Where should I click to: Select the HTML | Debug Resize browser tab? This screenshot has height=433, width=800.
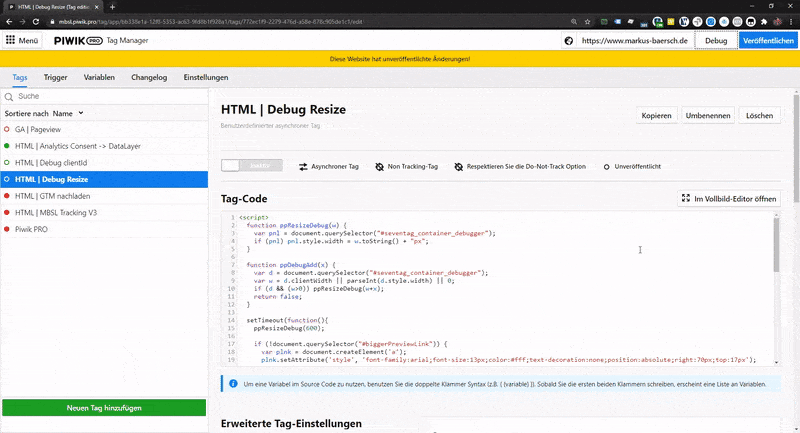[53, 7]
